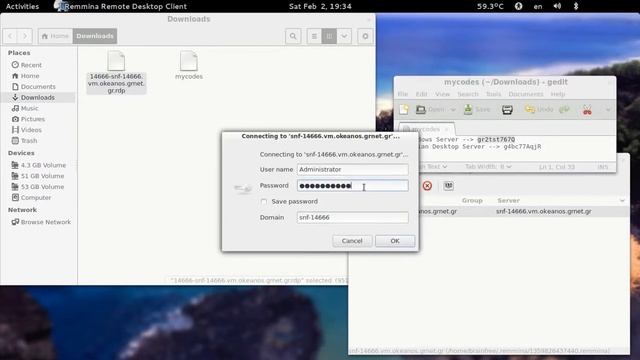Screen dimensions: 640x360
Task: Open the 51 GB Volume device
Action: point(42,176)
